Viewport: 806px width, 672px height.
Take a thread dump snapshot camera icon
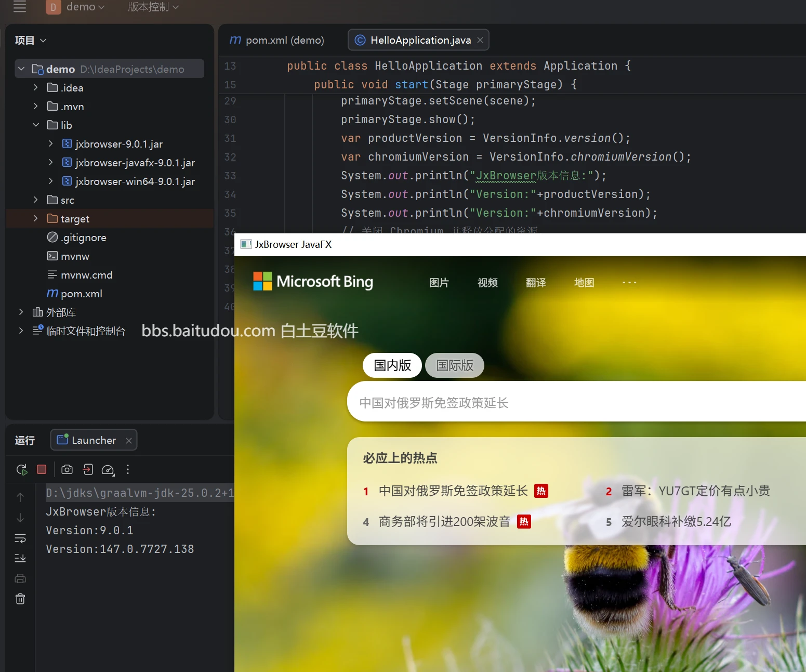pos(67,470)
